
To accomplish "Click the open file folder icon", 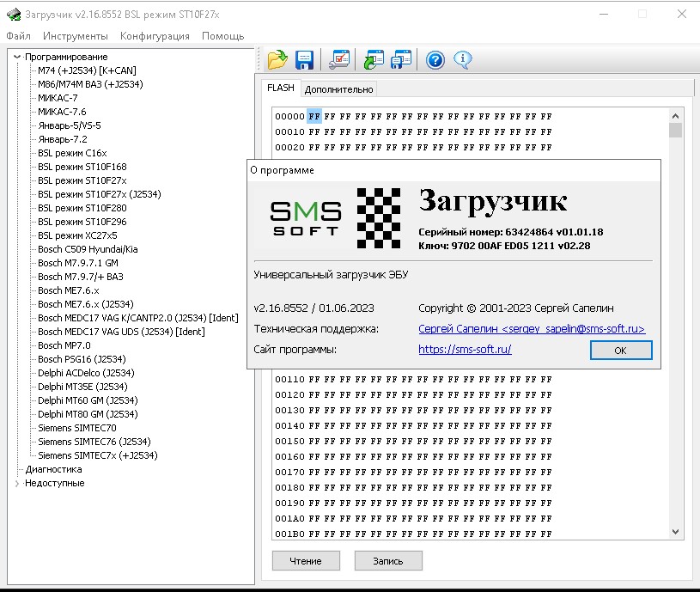I will point(277,59).
